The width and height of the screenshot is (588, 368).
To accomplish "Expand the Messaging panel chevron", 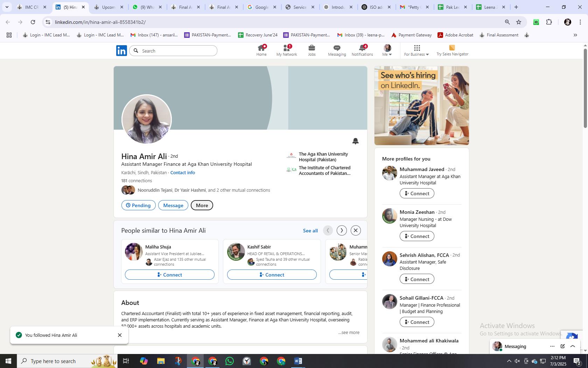I will (x=573, y=346).
